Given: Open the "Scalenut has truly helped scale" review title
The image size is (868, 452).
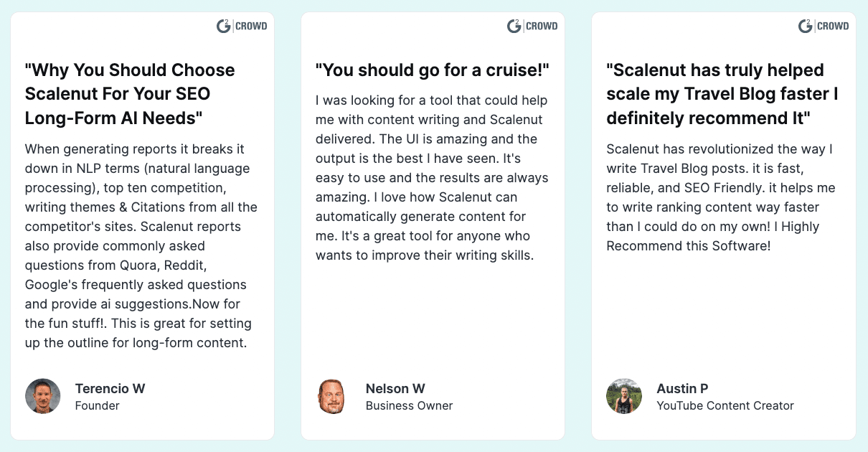Looking at the screenshot, I should tap(722, 94).
